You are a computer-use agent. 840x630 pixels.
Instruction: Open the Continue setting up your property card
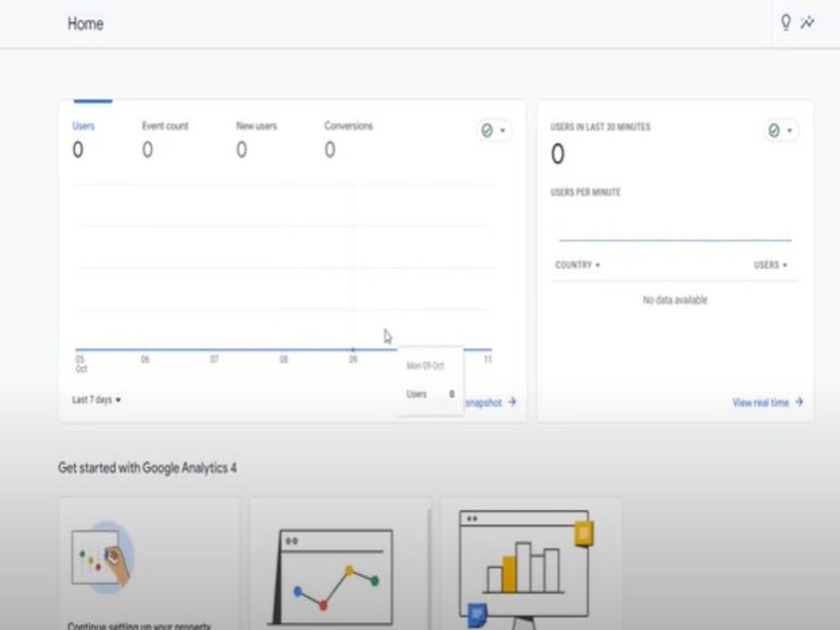[149, 564]
